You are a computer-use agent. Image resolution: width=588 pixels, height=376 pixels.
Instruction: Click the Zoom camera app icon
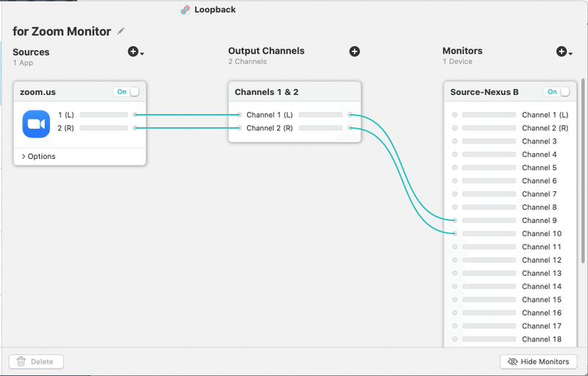[35, 123]
